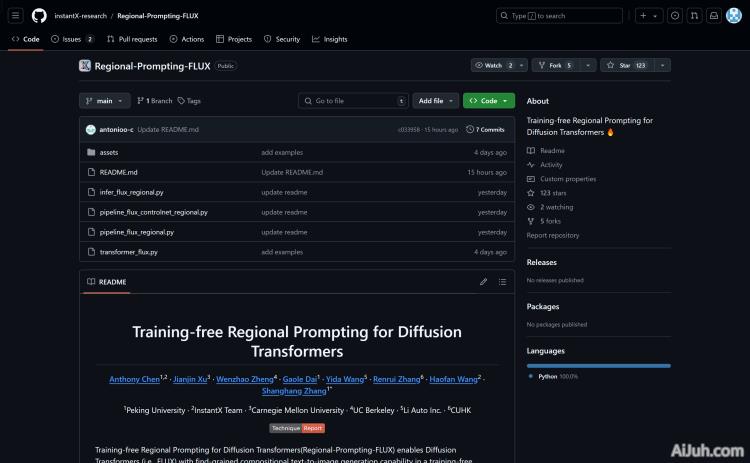
Task: Open Readme link in About sidebar
Action: click(546, 151)
